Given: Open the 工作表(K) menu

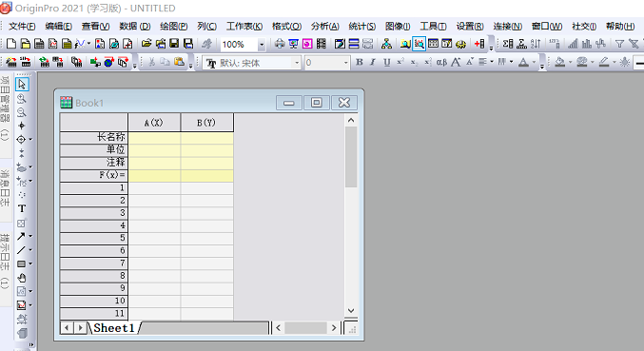Looking at the screenshot, I should coord(244,27).
